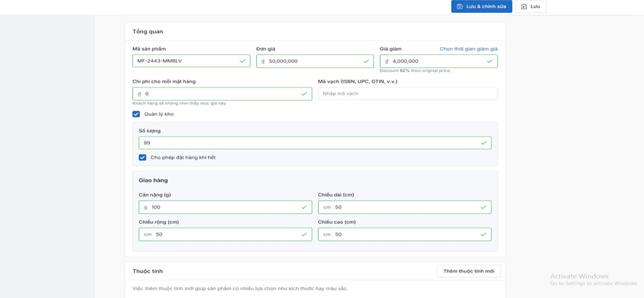Click the checkmark icon in Cân nặng field

(304, 207)
